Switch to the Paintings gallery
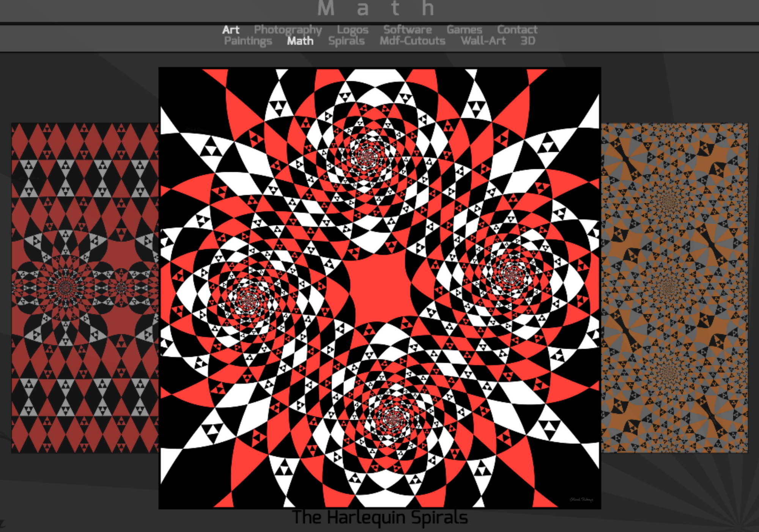The image size is (759, 532). pos(248,41)
